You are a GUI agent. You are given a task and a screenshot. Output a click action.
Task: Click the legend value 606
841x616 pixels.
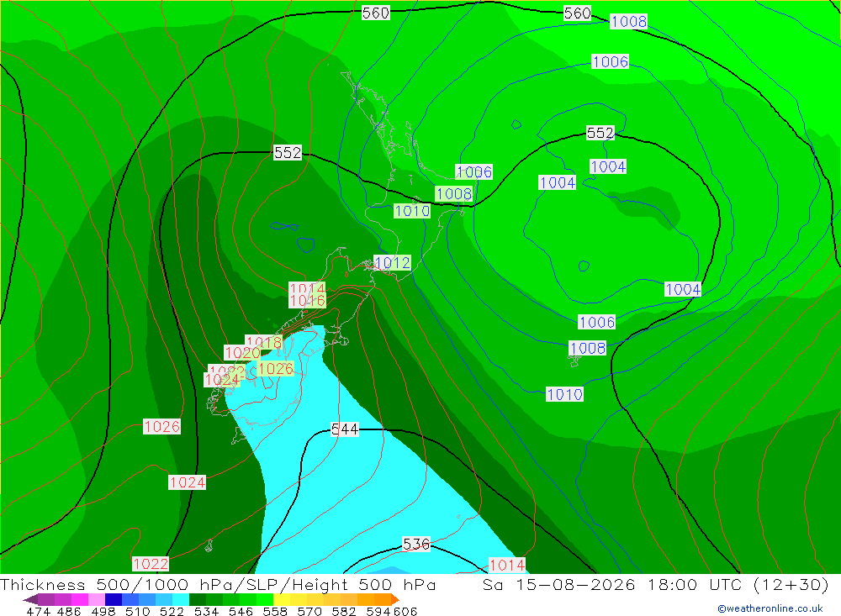[405, 611]
